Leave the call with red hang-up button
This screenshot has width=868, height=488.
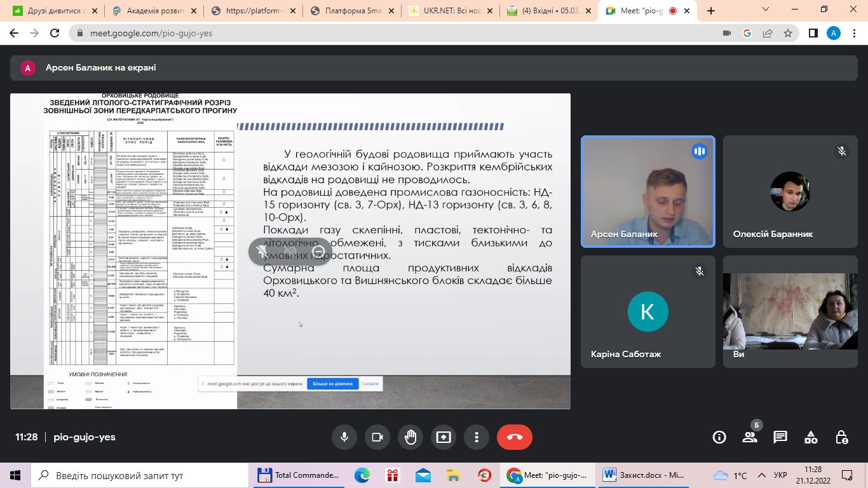pyautogui.click(x=515, y=437)
